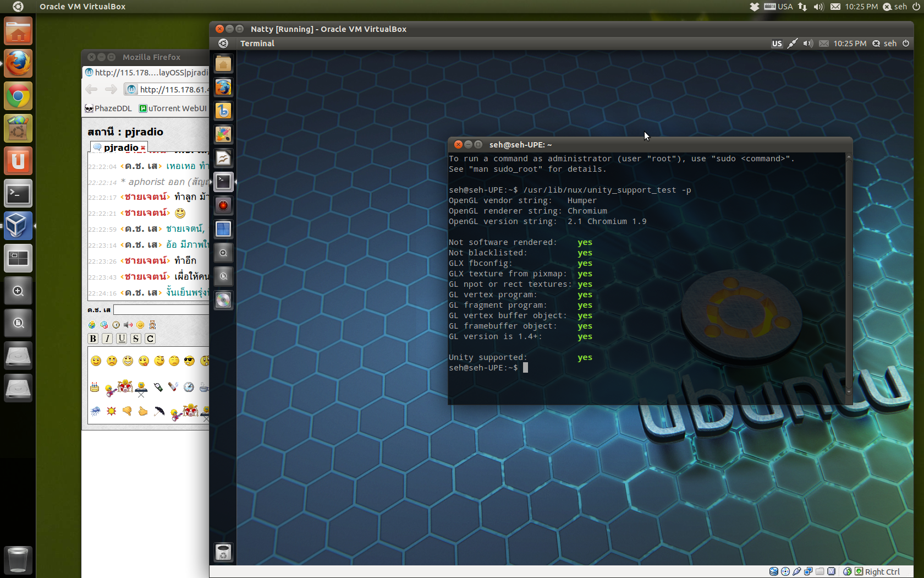Insert the birthday cake emoticon
The height and width of the screenshot is (578, 924).
pos(95,388)
